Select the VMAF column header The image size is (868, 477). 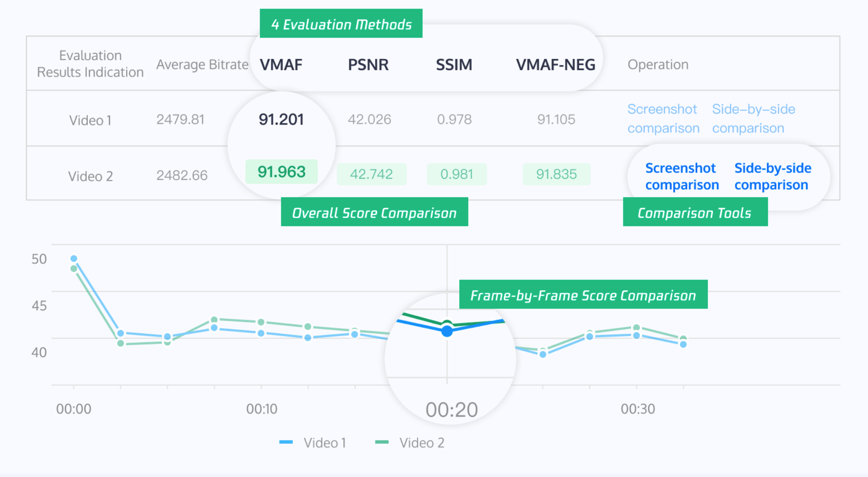pyautogui.click(x=281, y=65)
